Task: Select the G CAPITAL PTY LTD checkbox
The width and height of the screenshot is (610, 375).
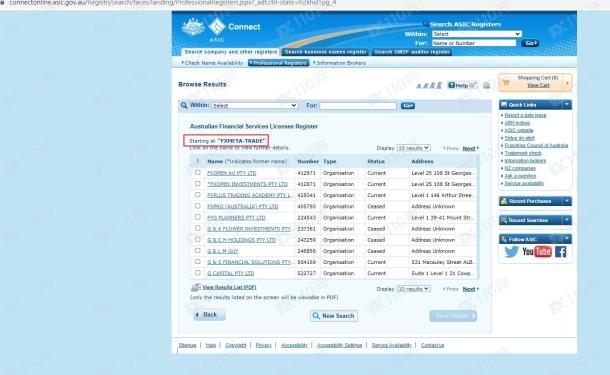Action: click(x=198, y=273)
